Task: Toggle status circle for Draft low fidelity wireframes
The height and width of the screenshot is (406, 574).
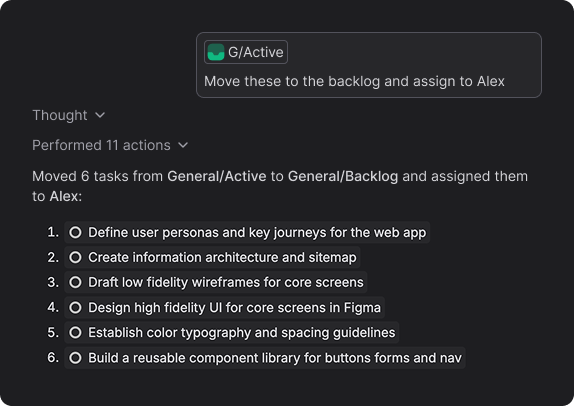Action: pos(75,282)
